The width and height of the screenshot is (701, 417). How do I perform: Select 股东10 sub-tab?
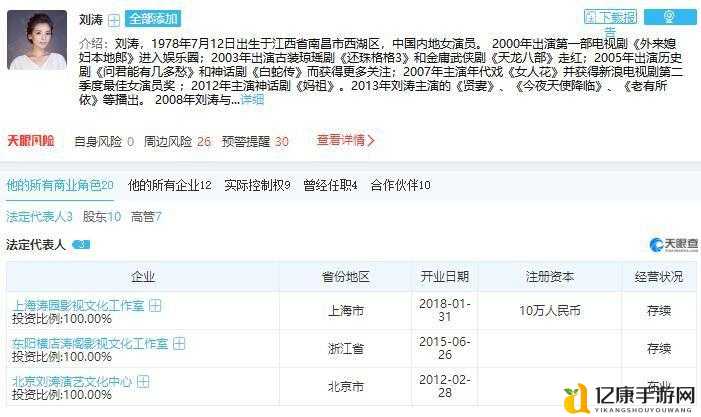pyautogui.click(x=102, y=217)
